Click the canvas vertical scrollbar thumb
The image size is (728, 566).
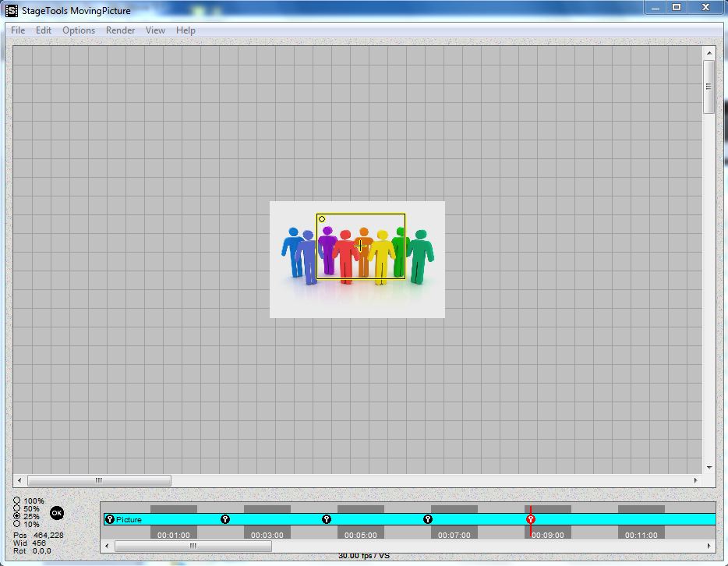click(709, 87)
